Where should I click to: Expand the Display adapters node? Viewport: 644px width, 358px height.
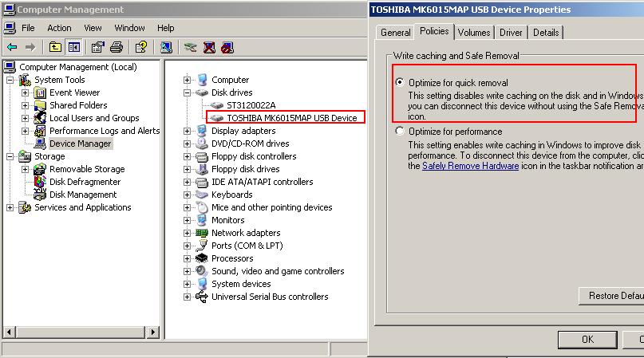[188, 131]
